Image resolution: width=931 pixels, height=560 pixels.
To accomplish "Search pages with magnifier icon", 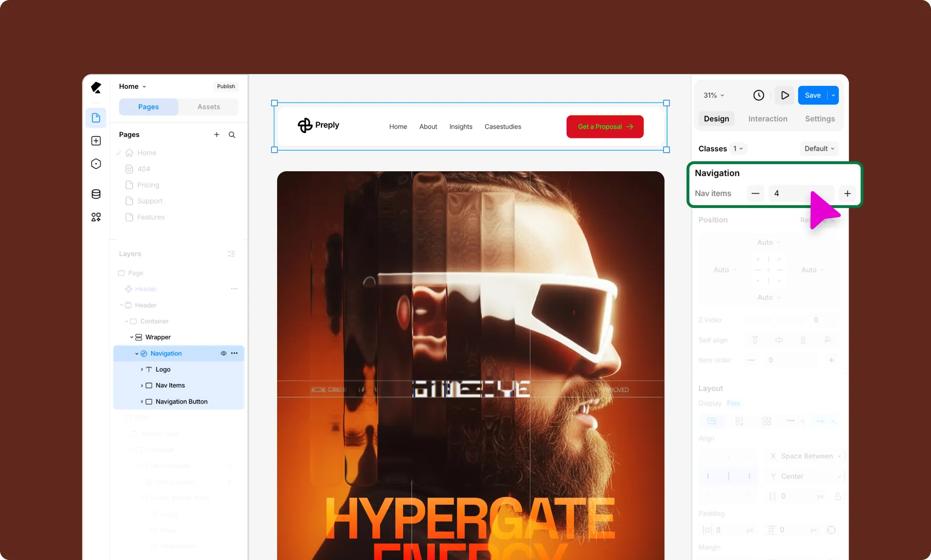I will click(x=232, y=135).
